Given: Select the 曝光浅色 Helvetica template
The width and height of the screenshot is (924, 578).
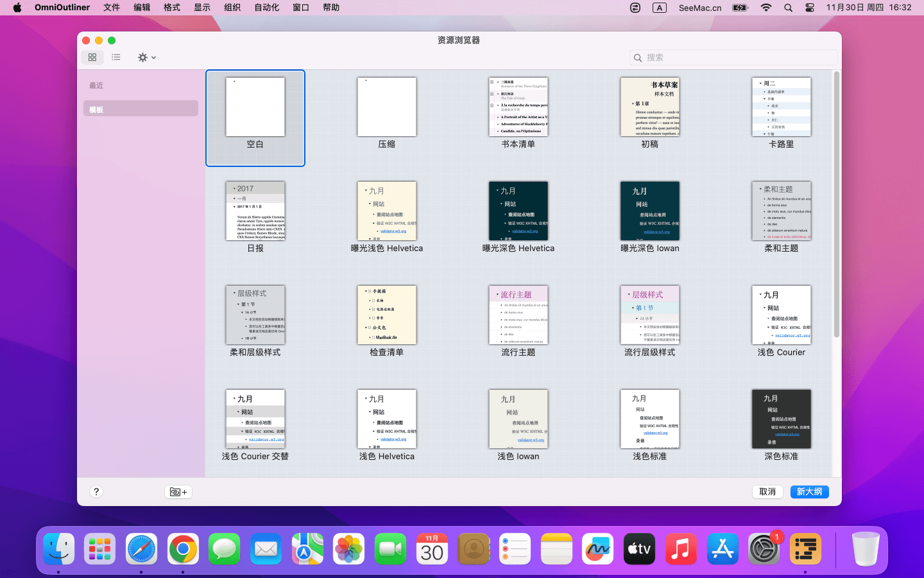Looking at the screenshot, I should pos(387,211).
